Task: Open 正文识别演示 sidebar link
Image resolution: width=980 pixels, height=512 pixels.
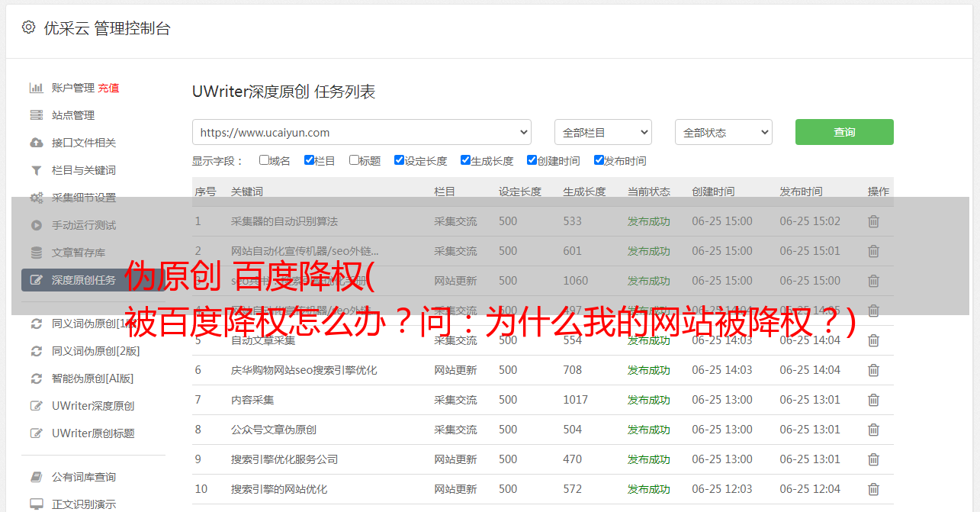Action: [84, 504]
